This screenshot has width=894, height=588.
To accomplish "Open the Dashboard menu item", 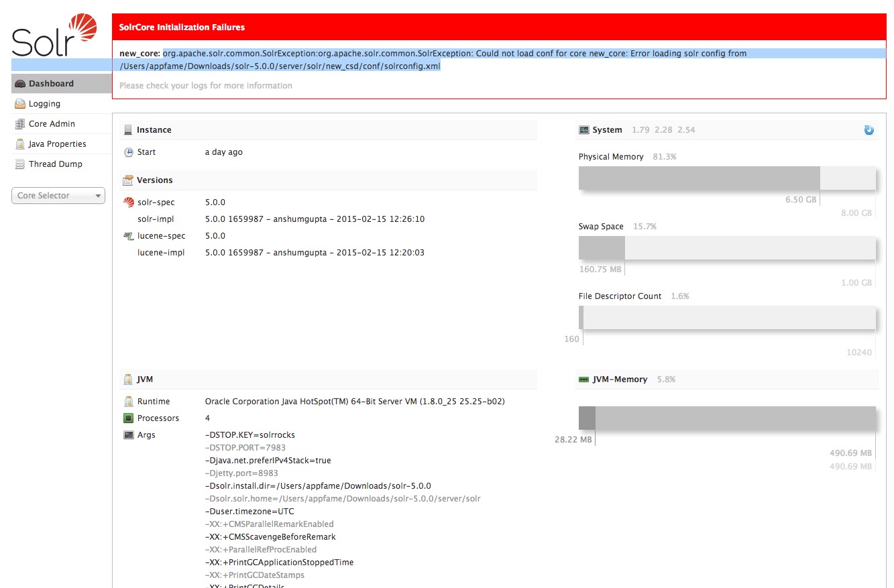I will pyautogui.click(x=62, y=84).
